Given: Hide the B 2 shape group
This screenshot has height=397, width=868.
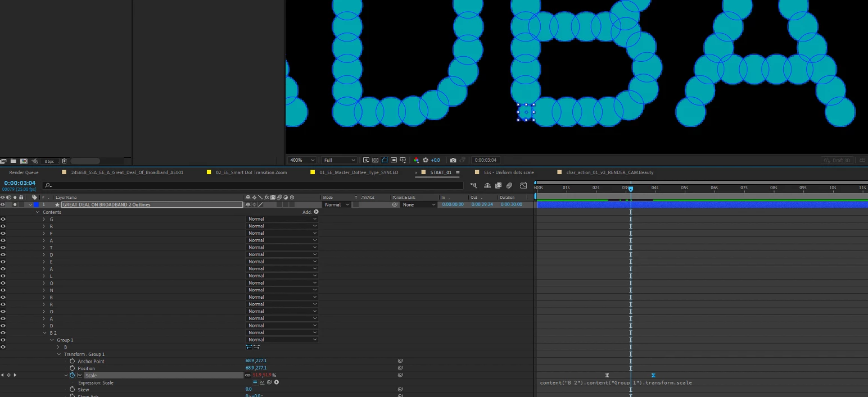Looking at the screenshot, I should [x=3, y=333].
